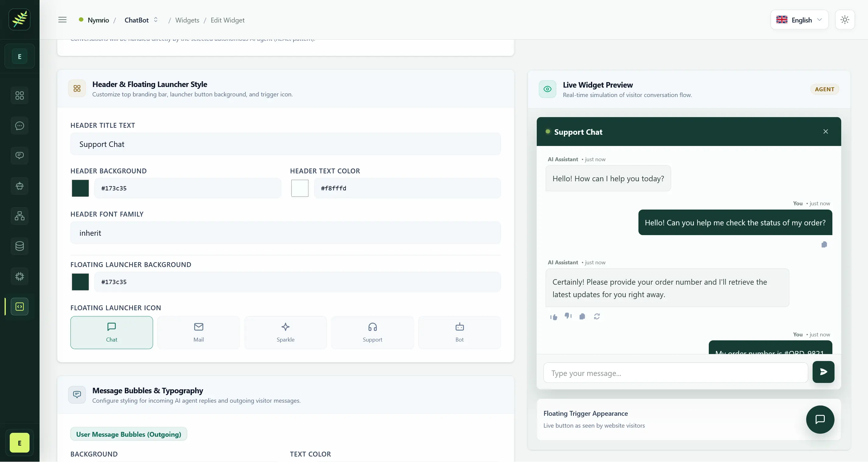Viewport: 868px width, 462px height.
Task: Edit the header text color hex field
Action: click(x=407, y=188)
